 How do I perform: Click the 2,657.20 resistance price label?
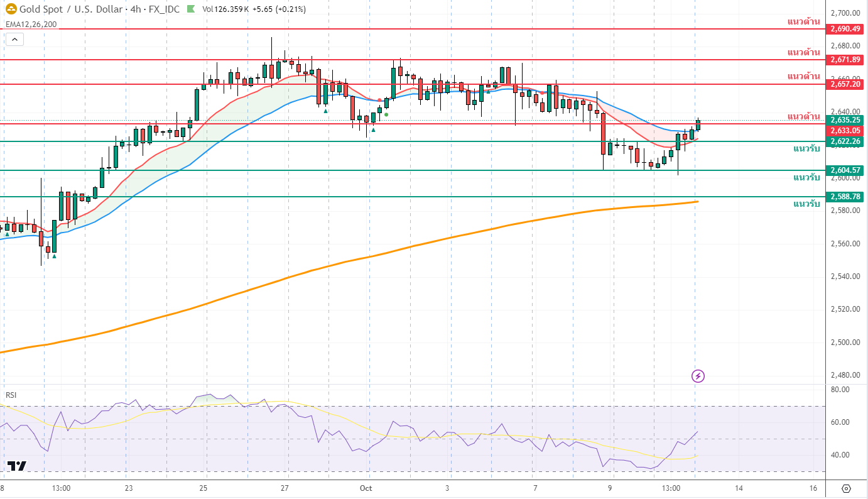845,84
